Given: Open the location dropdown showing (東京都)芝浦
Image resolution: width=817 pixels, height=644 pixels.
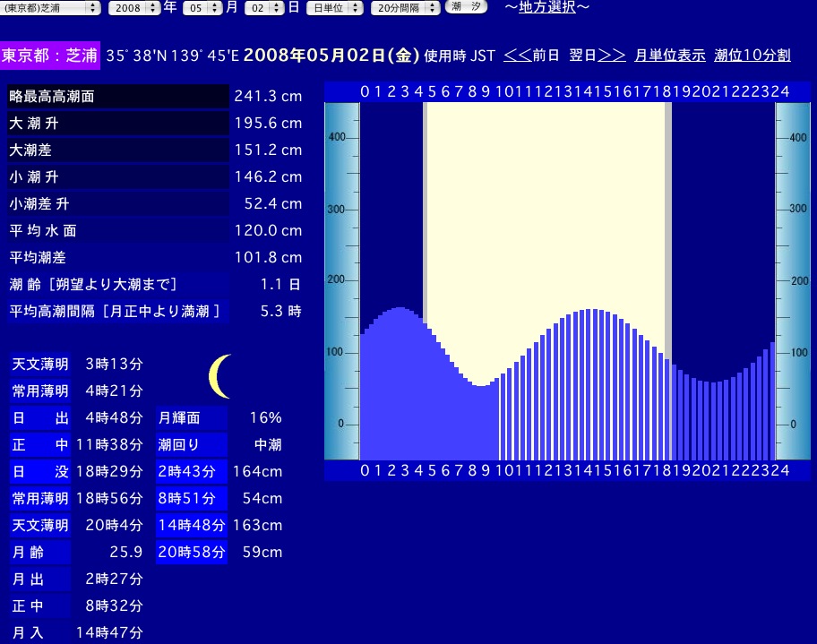Looking at the screenshot, I should (x=50, y=8).
